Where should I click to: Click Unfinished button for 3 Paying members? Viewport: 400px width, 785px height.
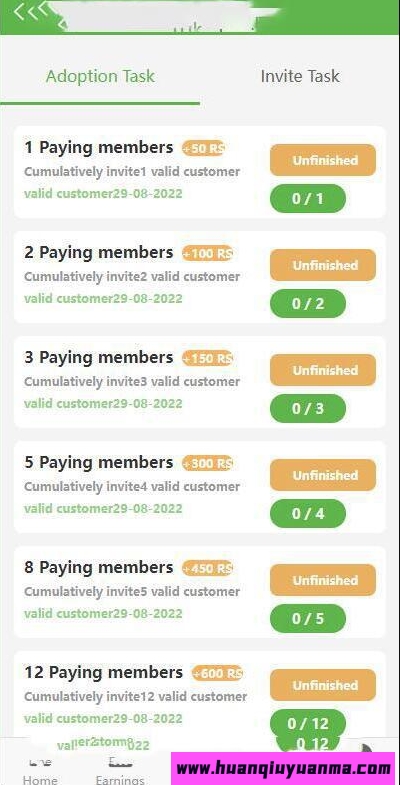pyautogui.click(x=323, y=370)
